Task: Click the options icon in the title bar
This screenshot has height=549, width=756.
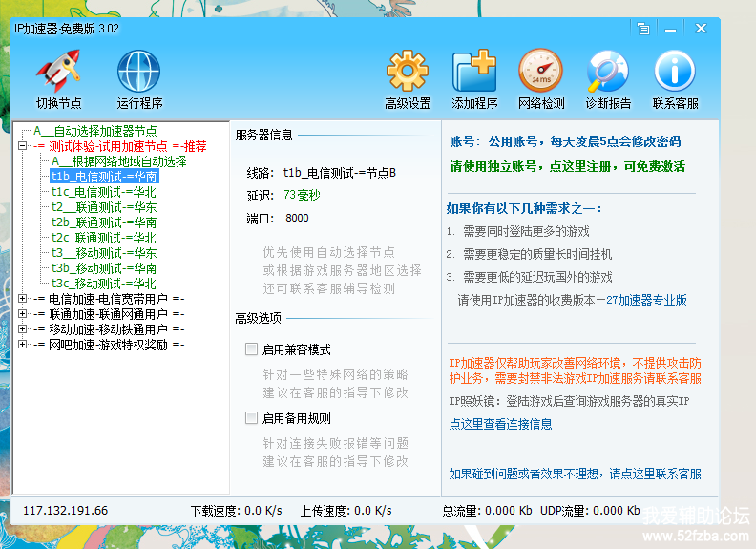Action: [x=643, y=29]
